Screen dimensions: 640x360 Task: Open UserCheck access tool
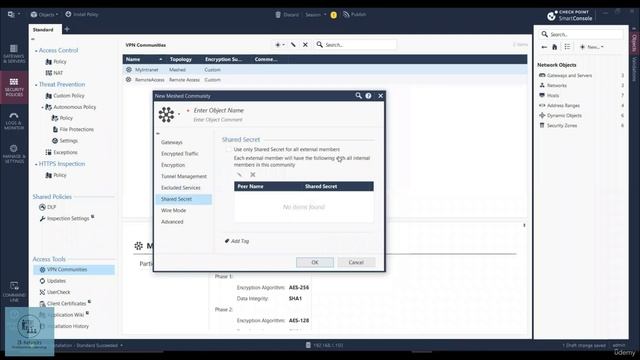(55, 292)
